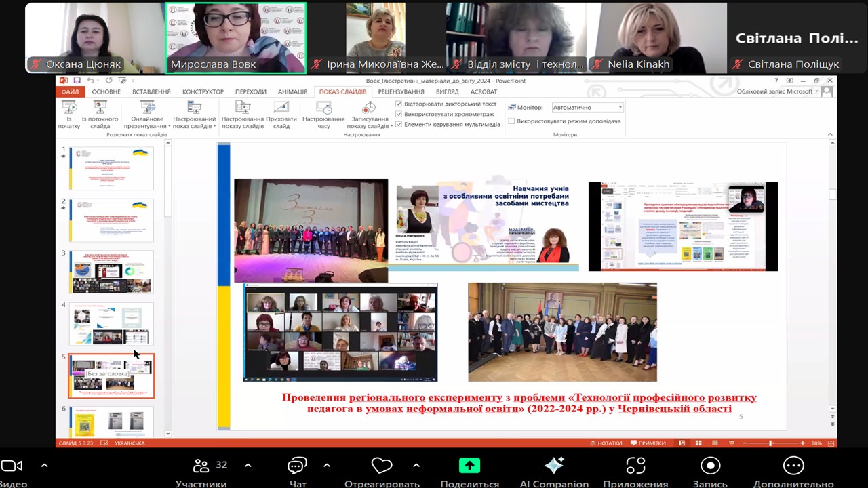Open the Zoom Chat panel icon
The image size is (868, 488).
pyautogui.click(x=297, y=466)
